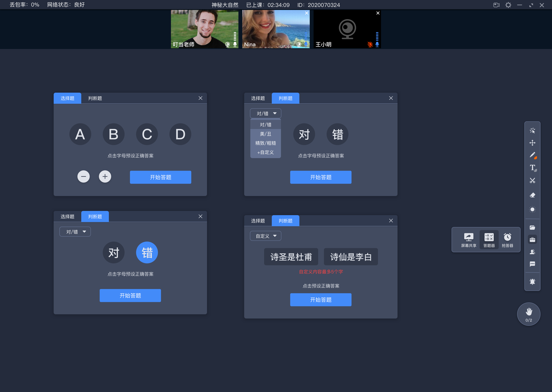Screen dimensions: 552x392
Task: Expand the 对/错 dropdown in top-right panel
Action: click(264, 113)
